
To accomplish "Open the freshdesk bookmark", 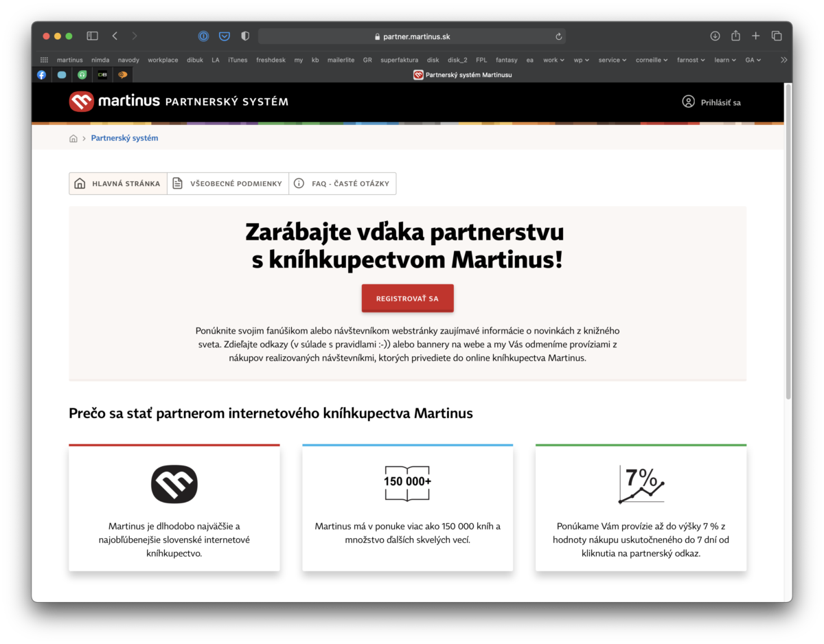I will [271, 60].
